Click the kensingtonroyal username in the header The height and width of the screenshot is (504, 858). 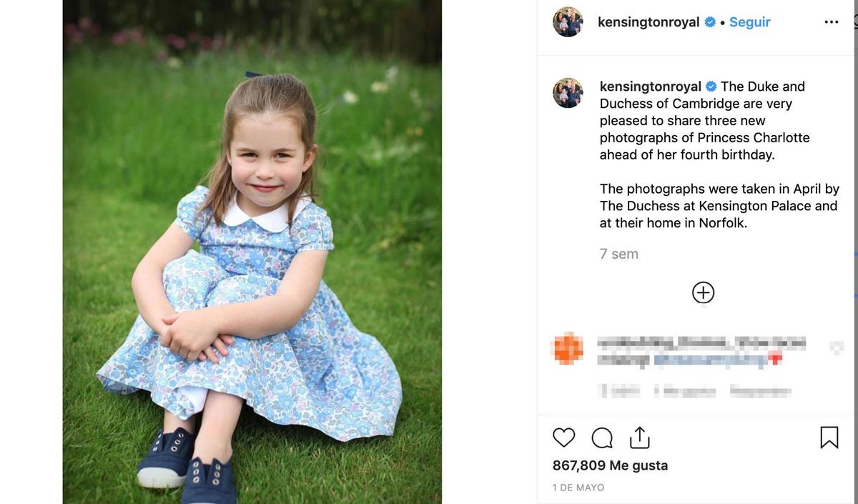[649, 22]
